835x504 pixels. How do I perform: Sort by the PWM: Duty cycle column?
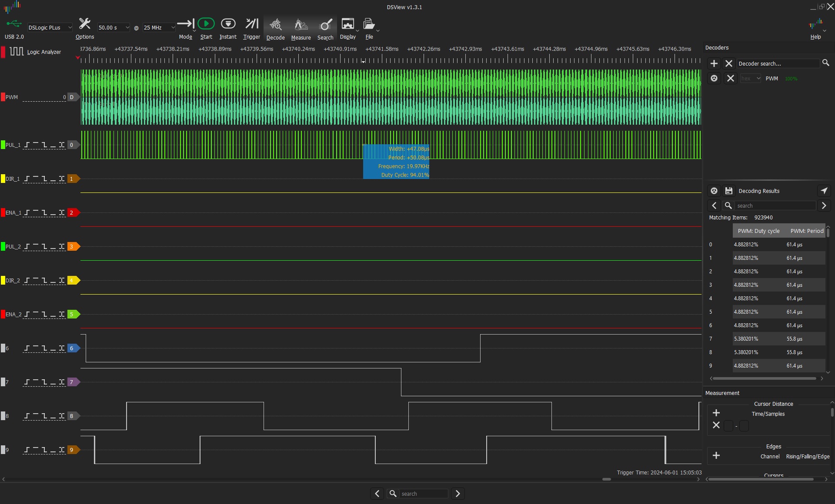click(x=758, y=231)
